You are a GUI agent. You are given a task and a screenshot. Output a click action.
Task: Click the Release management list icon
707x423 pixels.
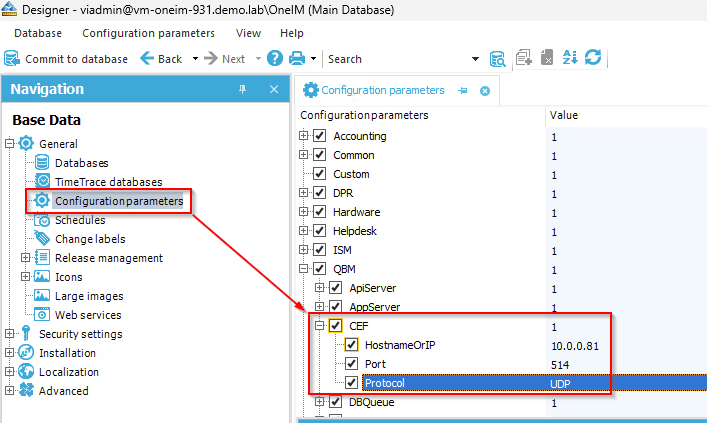pos(42,257)
